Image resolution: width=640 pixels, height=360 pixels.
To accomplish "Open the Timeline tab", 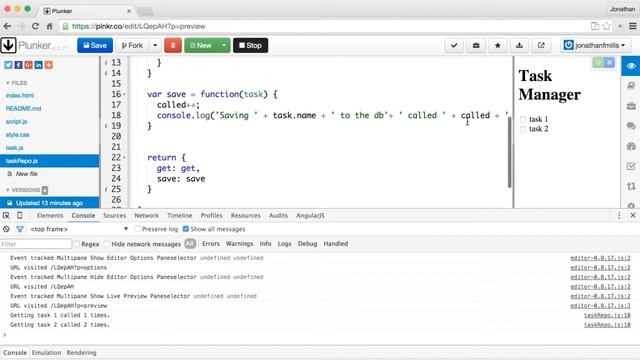I will [x=180, y=216].
